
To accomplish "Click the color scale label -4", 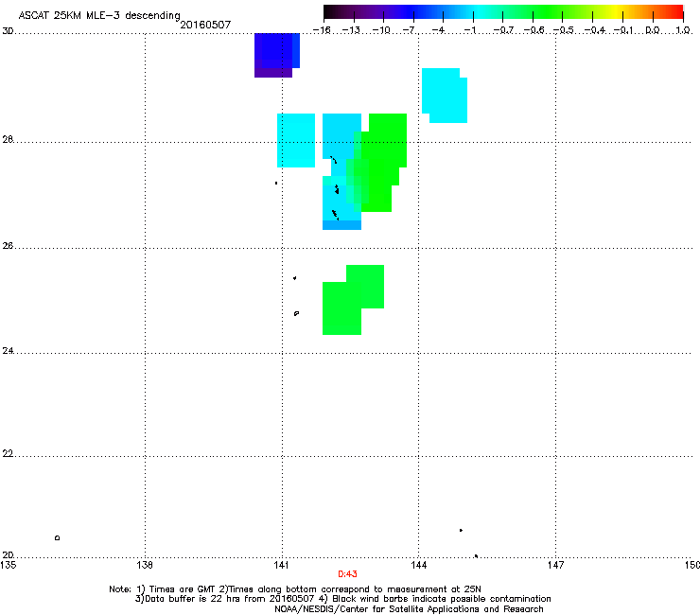I will point(438,30).
